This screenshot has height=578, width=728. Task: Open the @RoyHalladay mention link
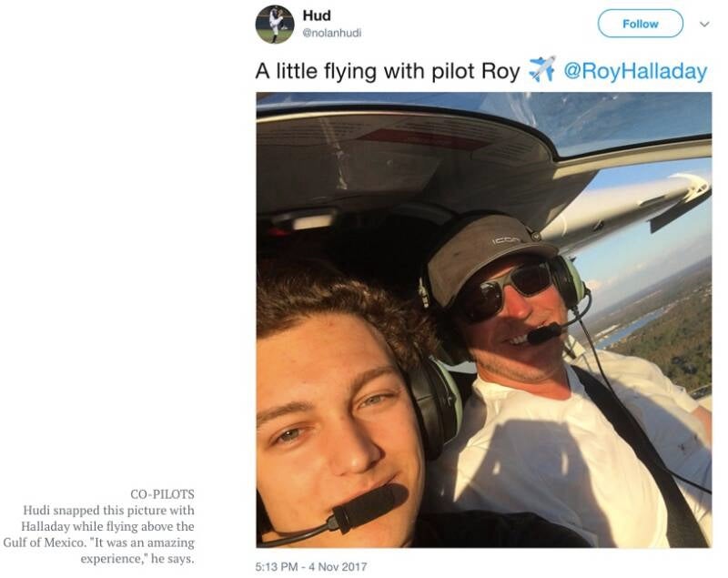[635, 72]
